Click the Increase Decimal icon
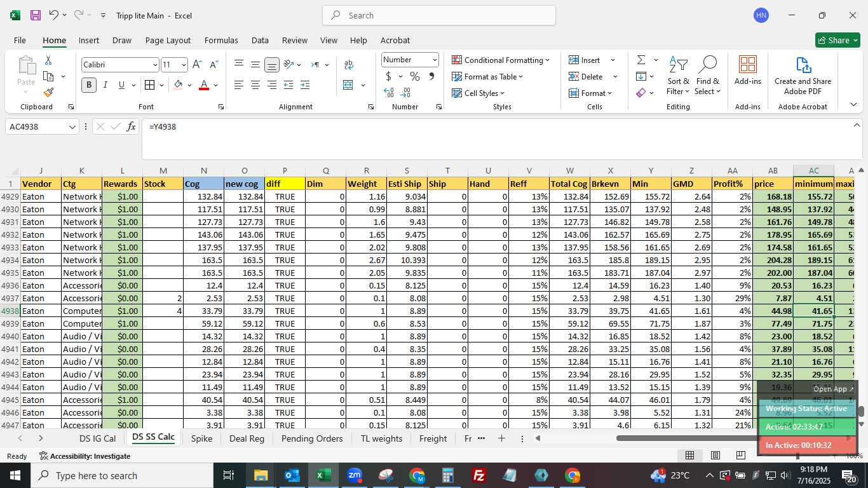Viewport: 868px width, 488px height. click(x=389, y=93)
